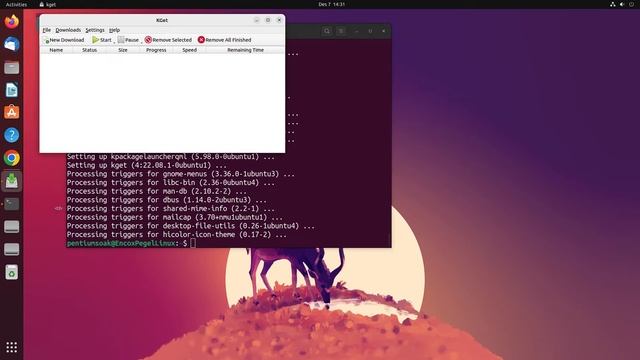Launch Thunderbird mail from the dock
640x360 pixels.
(11, 44)
